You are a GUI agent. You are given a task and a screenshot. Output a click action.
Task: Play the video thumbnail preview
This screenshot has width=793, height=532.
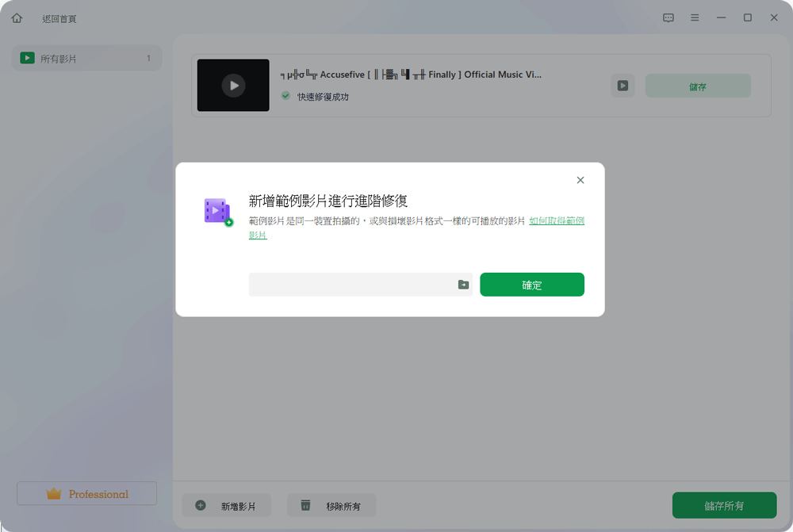point(233,86)
